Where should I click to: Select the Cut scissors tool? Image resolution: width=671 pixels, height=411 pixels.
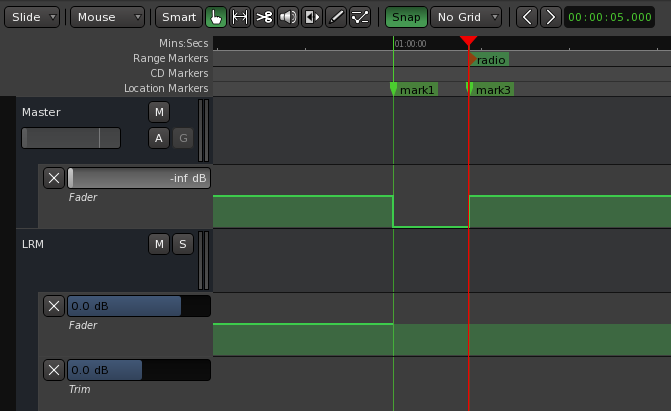[264, 17]
